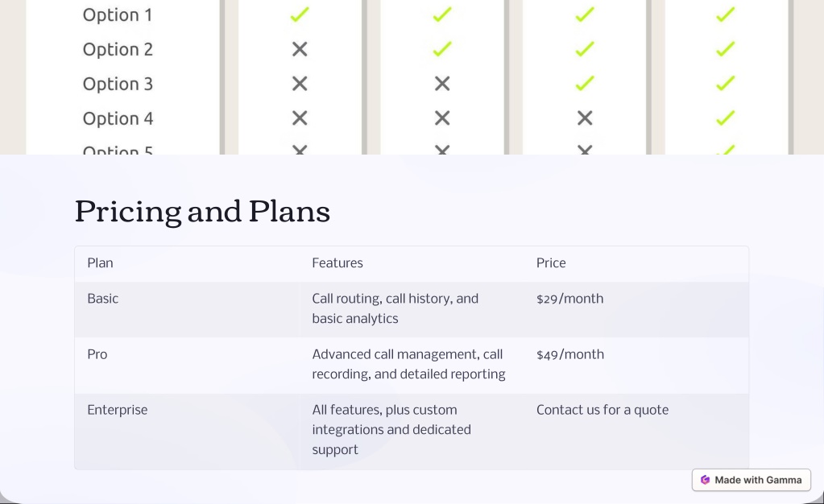Click the Option 2 first column cross

pyautogui.click(x=300, y=49)
